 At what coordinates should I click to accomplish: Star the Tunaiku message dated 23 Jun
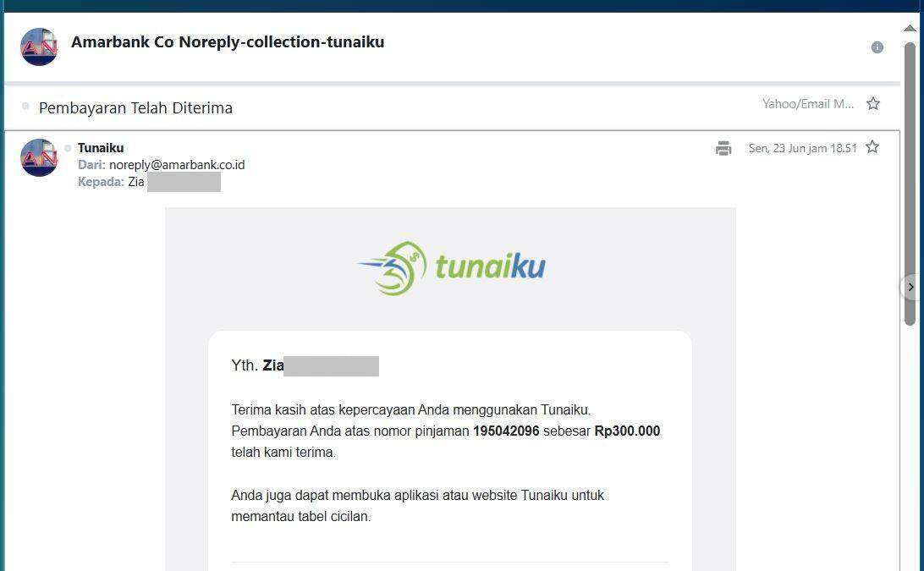[x=872, y=147]
